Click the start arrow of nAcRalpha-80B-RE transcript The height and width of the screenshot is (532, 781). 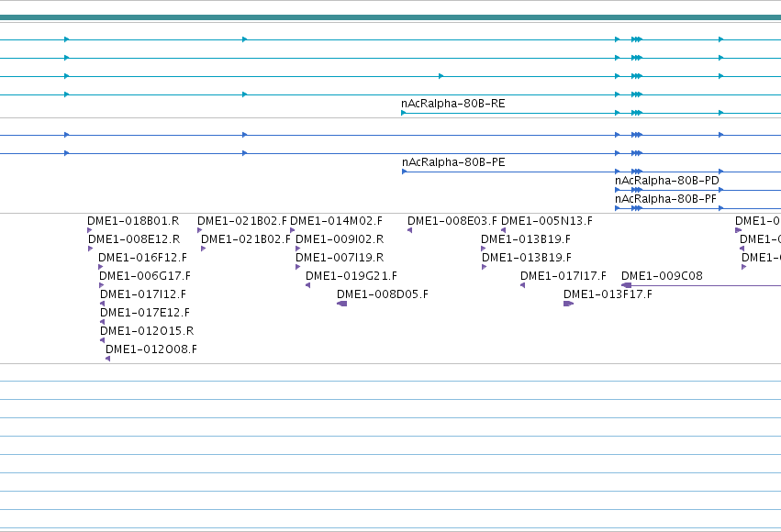(x=404, y=113)
